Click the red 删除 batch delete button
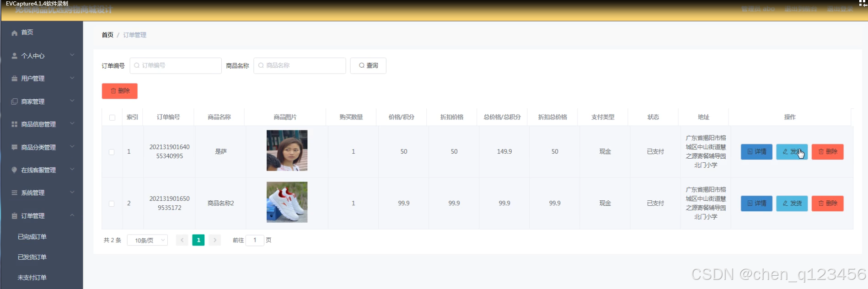This screenshot has height=289, width=868. pos(120,91)
